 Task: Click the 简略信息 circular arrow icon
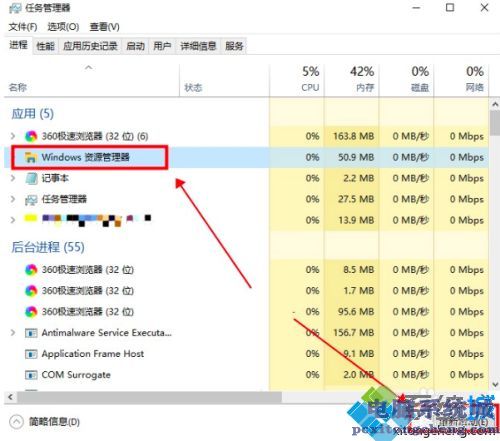coord(16,422)
